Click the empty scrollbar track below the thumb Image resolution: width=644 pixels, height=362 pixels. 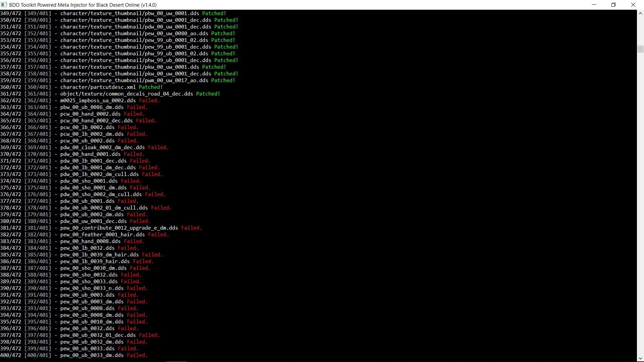coord(640,201)
